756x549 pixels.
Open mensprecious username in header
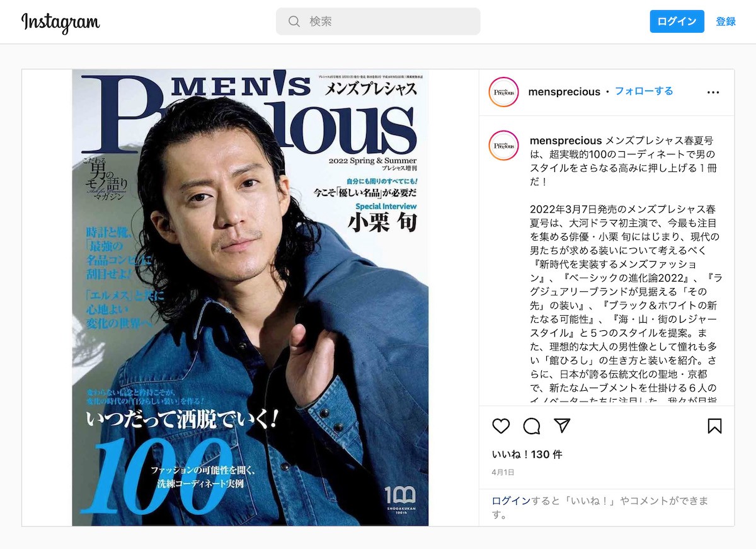[564, 92]
